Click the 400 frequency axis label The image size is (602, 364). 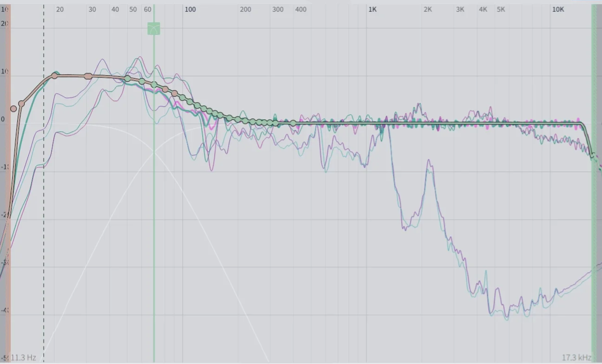(x=301, y=9)
